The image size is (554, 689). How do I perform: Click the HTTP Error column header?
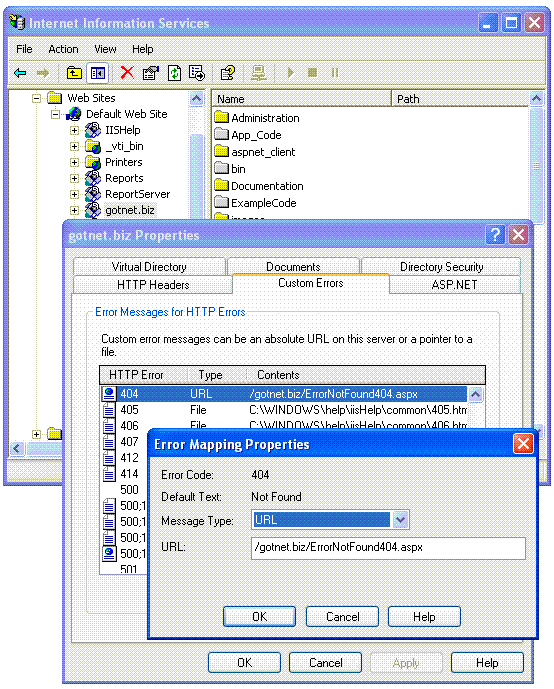tap(144, 375)
